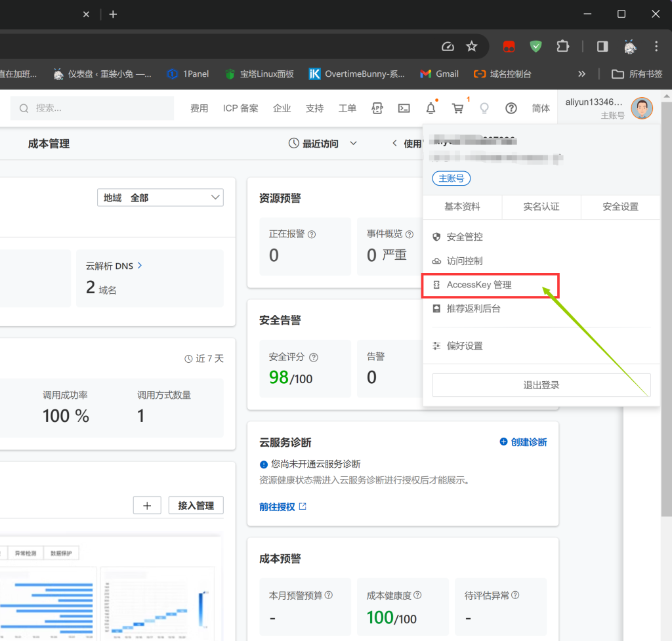
Task: Click 前往授权 link
Action: coord(283,507)
